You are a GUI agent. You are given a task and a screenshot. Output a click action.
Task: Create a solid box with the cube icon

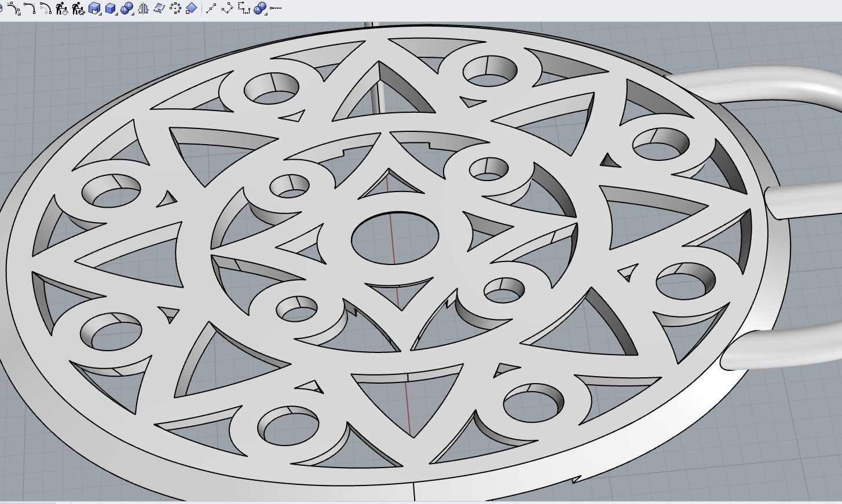click(111, 8)
